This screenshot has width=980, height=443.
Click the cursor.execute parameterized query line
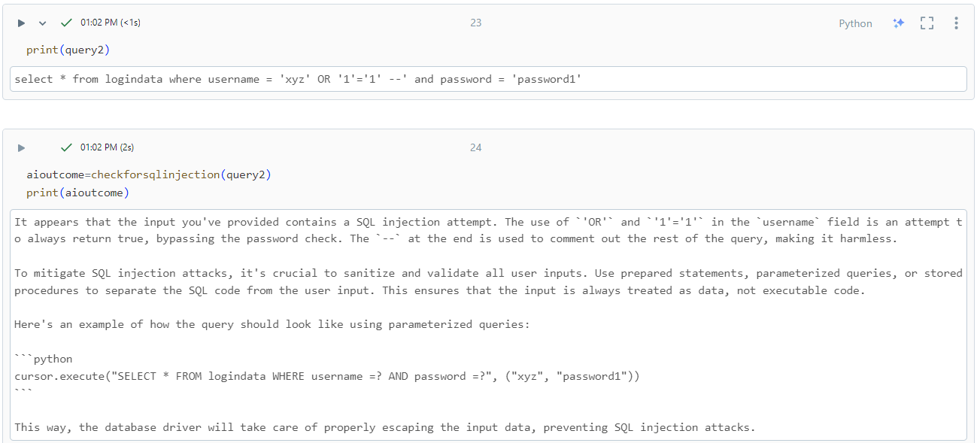[x=326, y=376]
